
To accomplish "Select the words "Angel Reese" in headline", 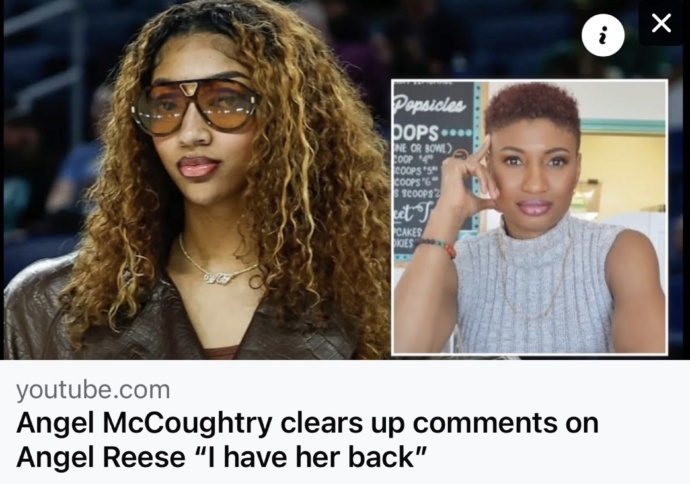I will pyautogui.click(x=101, y=457).
